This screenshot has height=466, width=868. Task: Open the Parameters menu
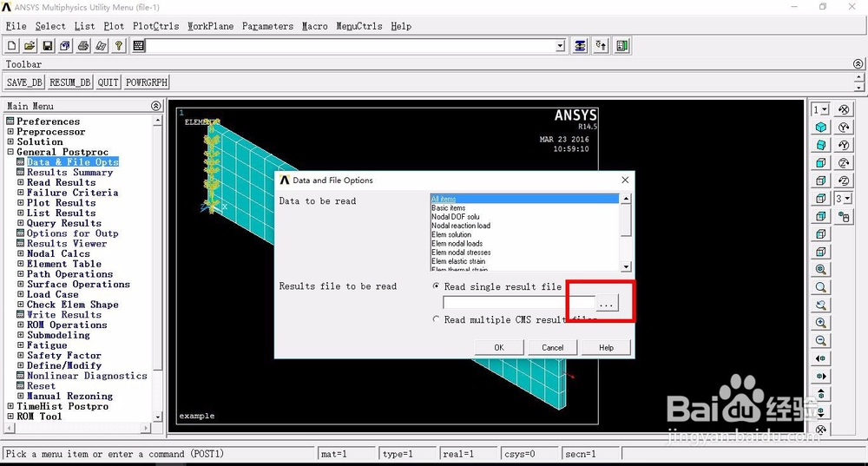point(268,26)
